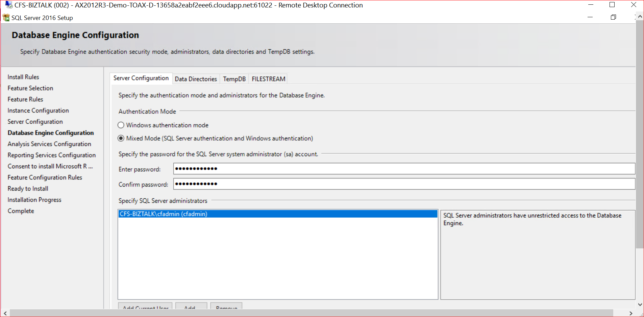Select the Server Configuration tab

coord(141,78)
